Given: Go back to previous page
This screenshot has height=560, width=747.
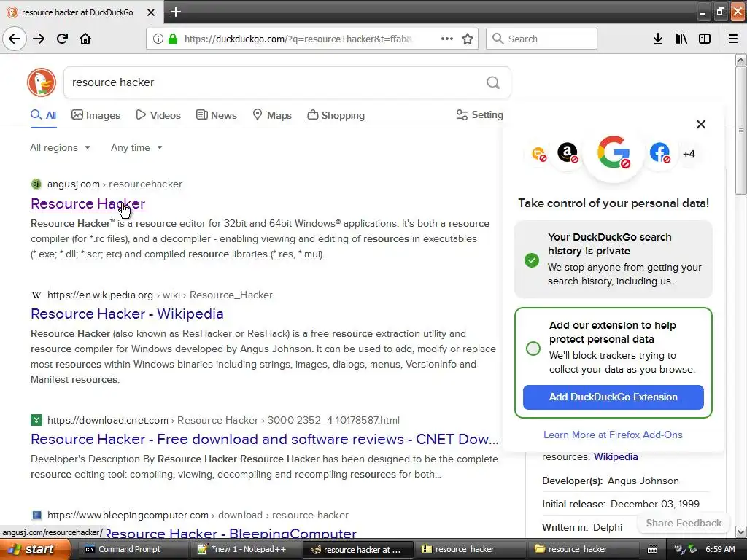Looking at the screenshot, I should coord(15,39).
